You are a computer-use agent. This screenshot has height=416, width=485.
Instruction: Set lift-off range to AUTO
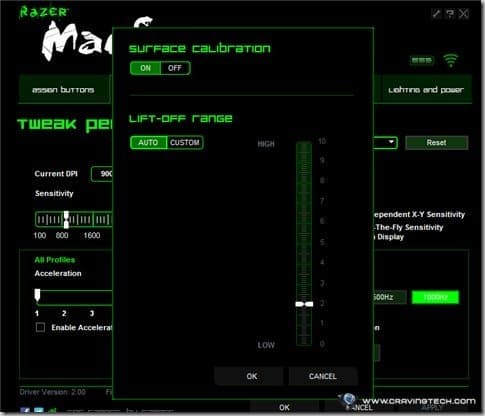coord(148,143)
